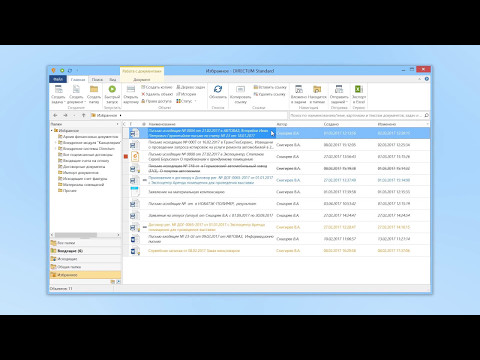
Task: Open История in the ribbon
Action: point(186,94)
